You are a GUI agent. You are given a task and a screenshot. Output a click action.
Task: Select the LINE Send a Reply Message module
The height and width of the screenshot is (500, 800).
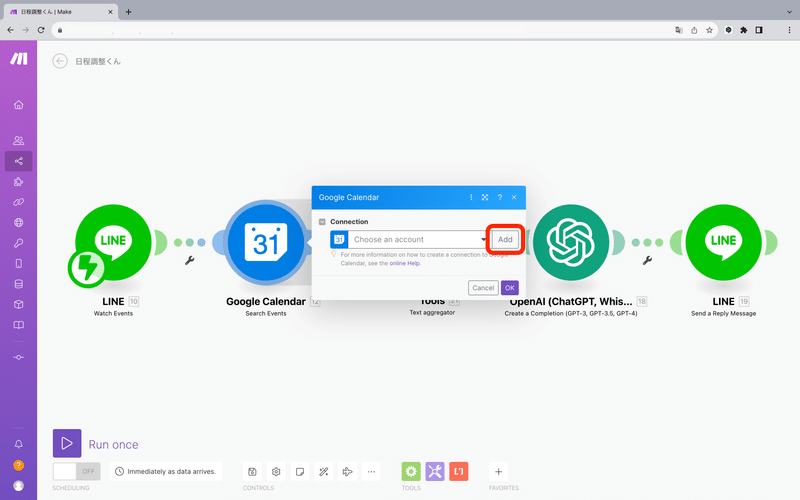pyautogui.click(x=723, y=243)
